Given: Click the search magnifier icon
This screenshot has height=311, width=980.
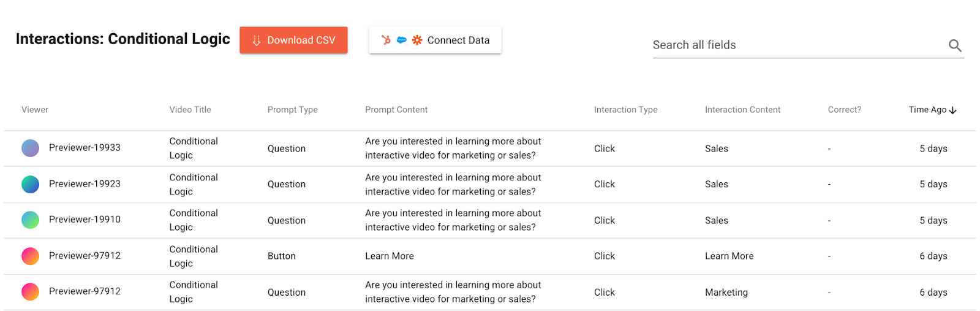Looking at the screenshot, I should (955, 45).
